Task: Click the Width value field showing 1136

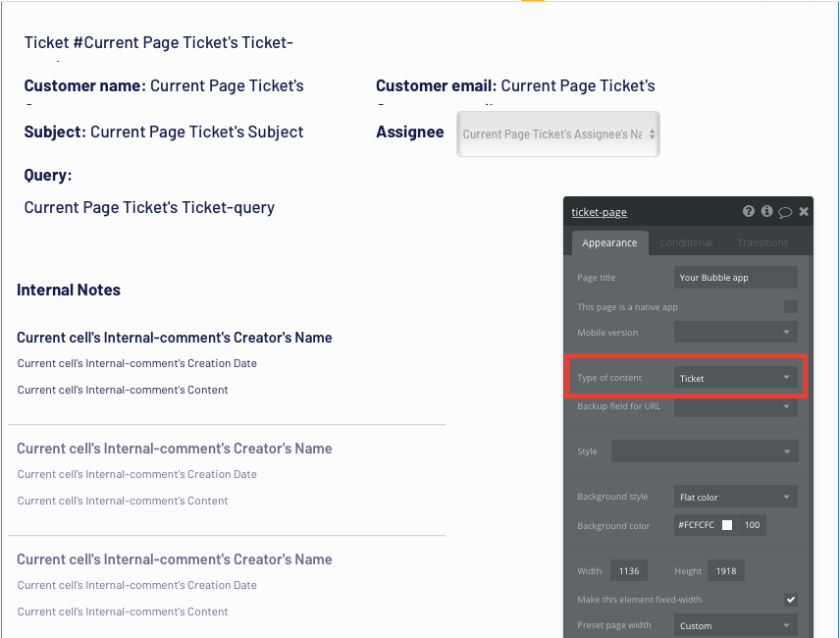Action: pos(629,570)
